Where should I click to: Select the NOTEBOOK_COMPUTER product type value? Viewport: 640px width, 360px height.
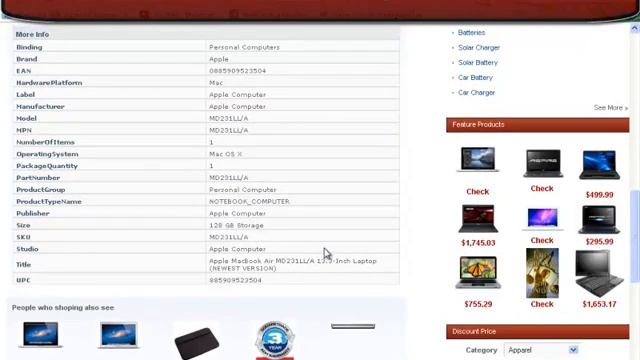[249, 202]
